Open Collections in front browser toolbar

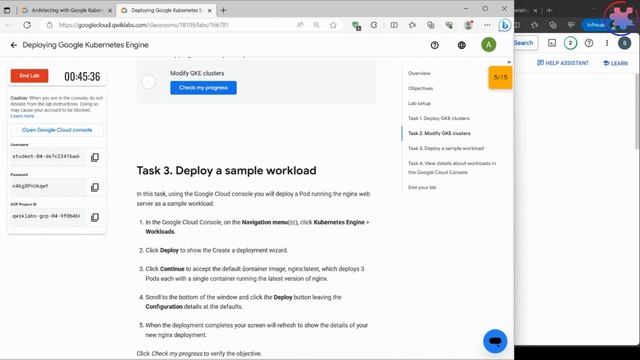pos(431,25)
